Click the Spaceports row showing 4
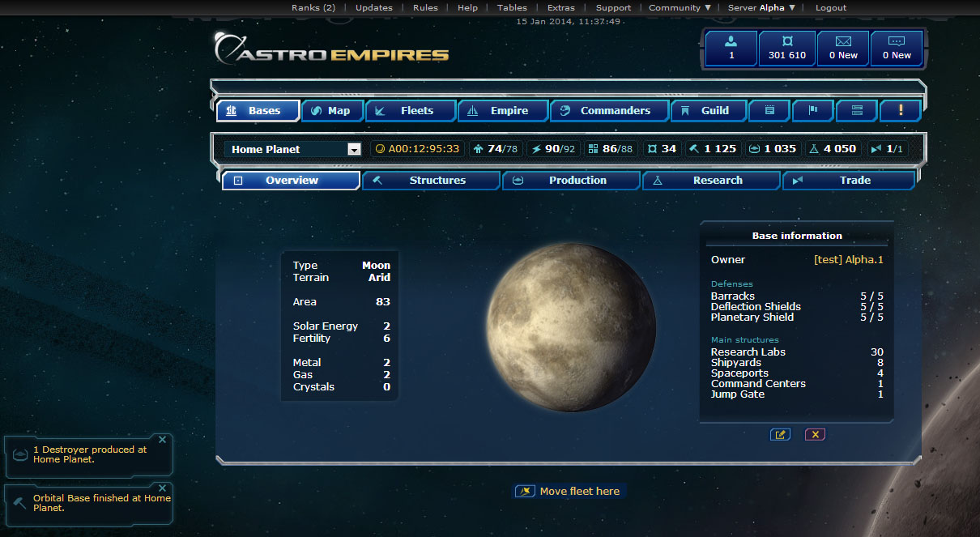This screenshot has height=537, width=980. 797,373
